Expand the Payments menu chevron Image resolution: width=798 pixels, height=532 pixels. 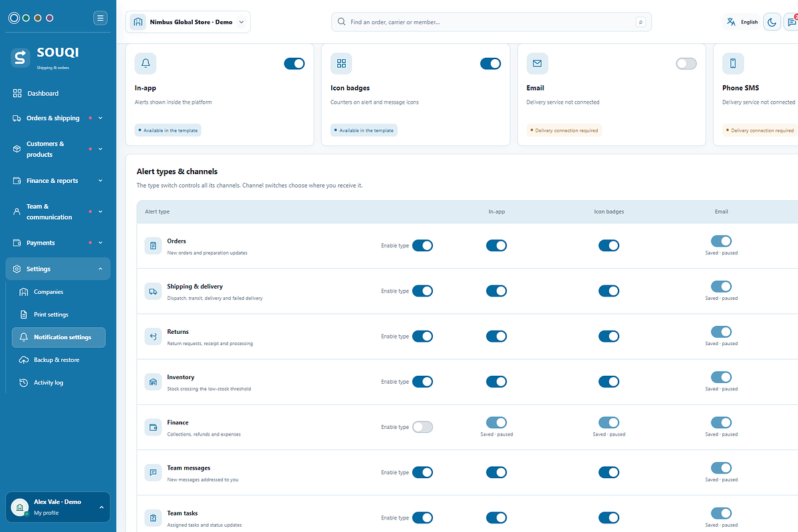click(x=100, y=243)
